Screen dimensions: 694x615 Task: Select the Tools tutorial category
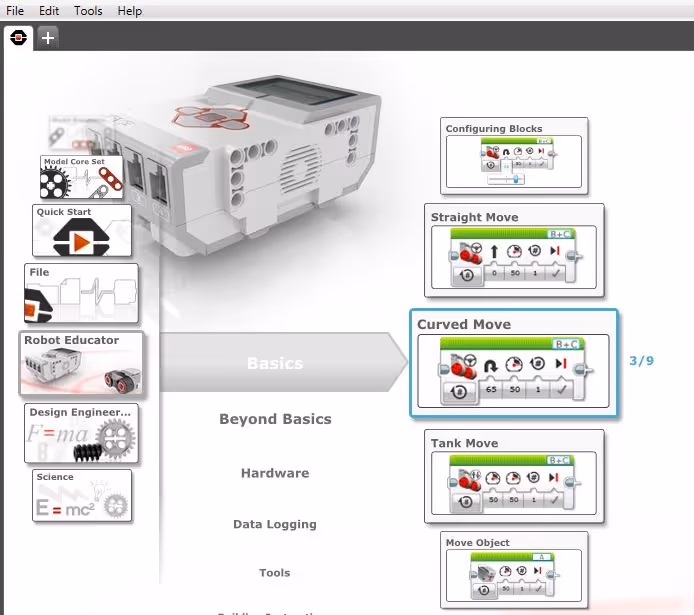pyautogui.click(x=274, y=573)
